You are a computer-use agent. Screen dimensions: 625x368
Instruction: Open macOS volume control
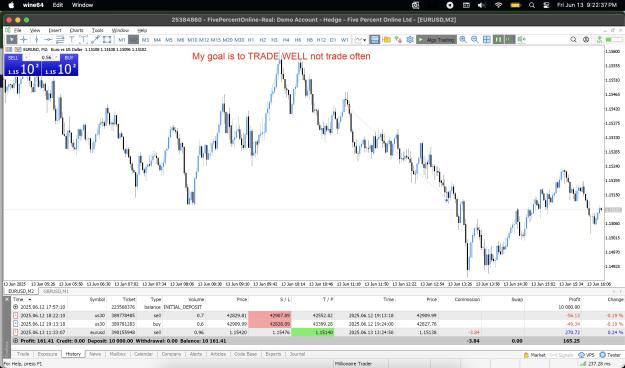(482, 5)
